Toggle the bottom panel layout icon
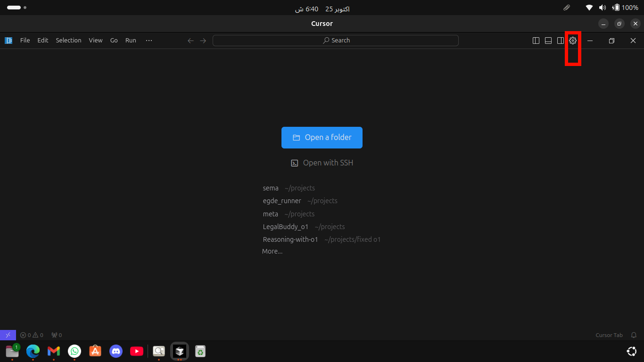Screen dimensions: 644x362 click(x=548, y=41)
